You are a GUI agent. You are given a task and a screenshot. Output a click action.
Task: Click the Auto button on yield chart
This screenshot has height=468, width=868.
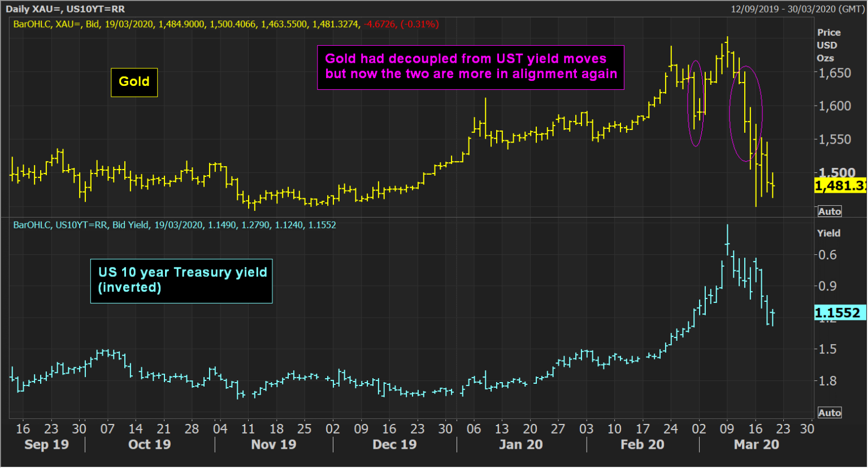(x=830, y=413)
